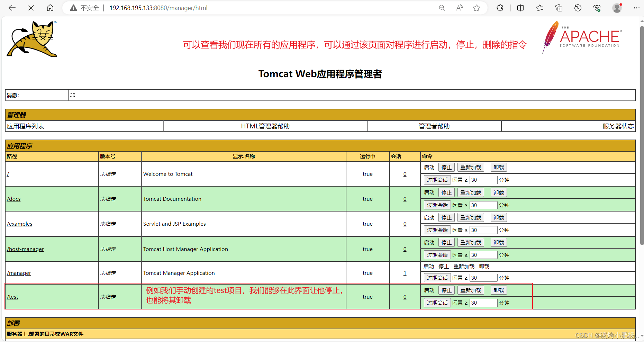Stop page loading with the X icon
Screen dimensions: 644x342
[31, 8]
